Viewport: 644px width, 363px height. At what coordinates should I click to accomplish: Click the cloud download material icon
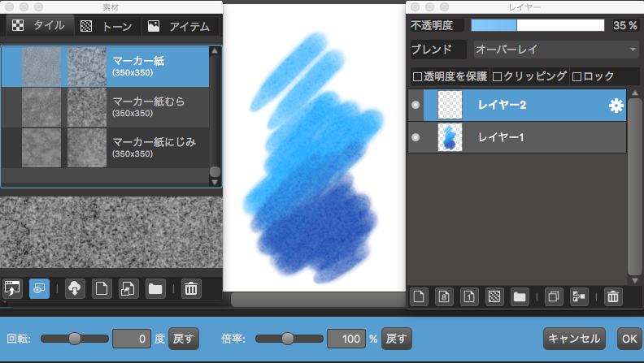(x=75, y=288)
